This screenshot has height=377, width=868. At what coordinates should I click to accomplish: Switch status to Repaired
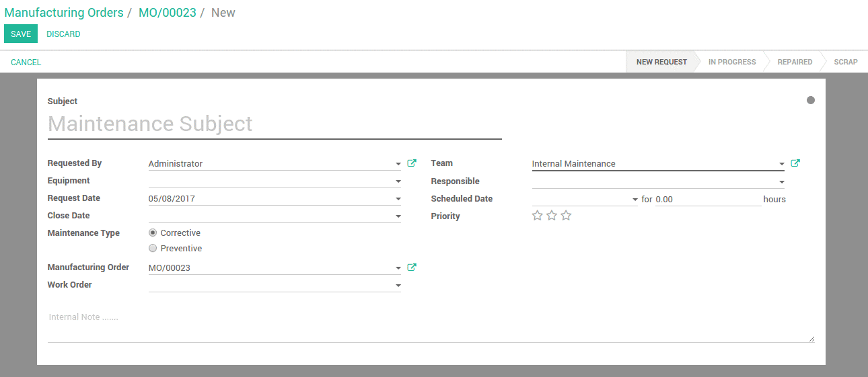click(795, 62)
